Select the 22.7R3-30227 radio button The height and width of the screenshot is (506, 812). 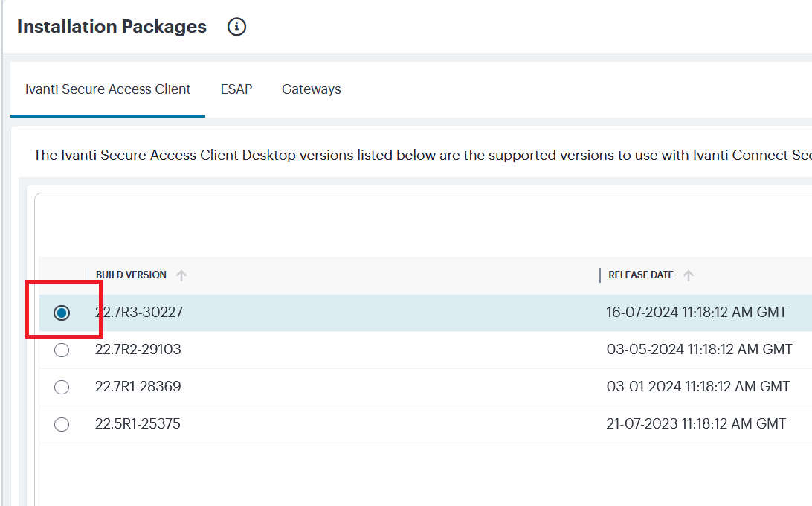pyautogui.click(x=62, y=312)
